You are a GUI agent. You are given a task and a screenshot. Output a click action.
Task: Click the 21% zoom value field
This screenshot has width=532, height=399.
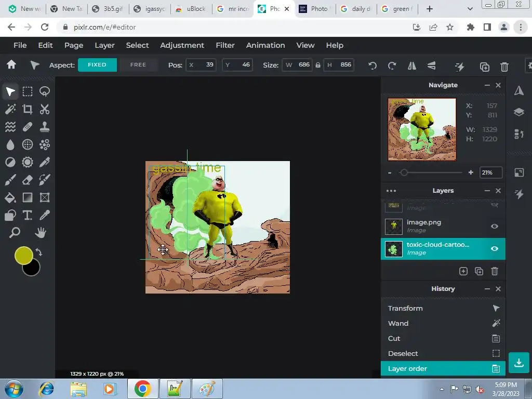pyautogui.click(x=490, y=172)
